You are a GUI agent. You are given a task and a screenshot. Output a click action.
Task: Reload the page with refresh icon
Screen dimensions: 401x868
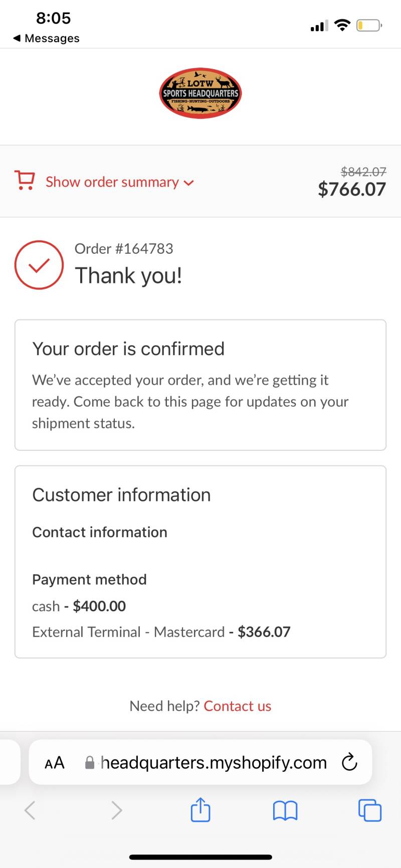coord(349,762)
